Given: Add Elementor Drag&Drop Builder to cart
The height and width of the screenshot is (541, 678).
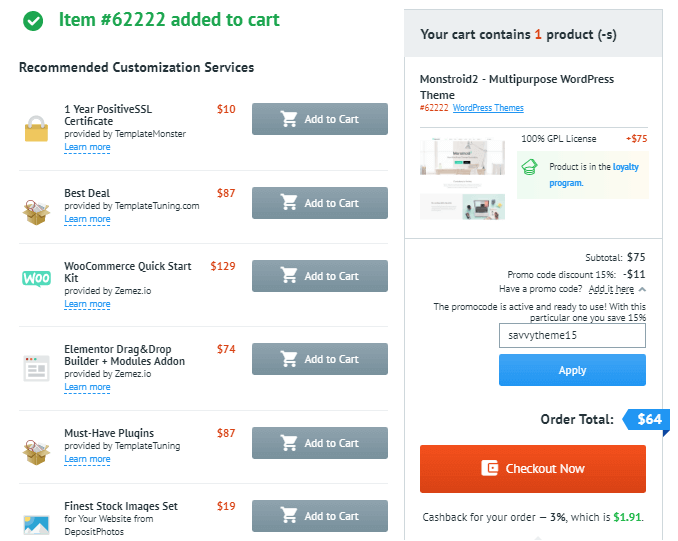Looking at the screenshot, I should coord(320,359).
